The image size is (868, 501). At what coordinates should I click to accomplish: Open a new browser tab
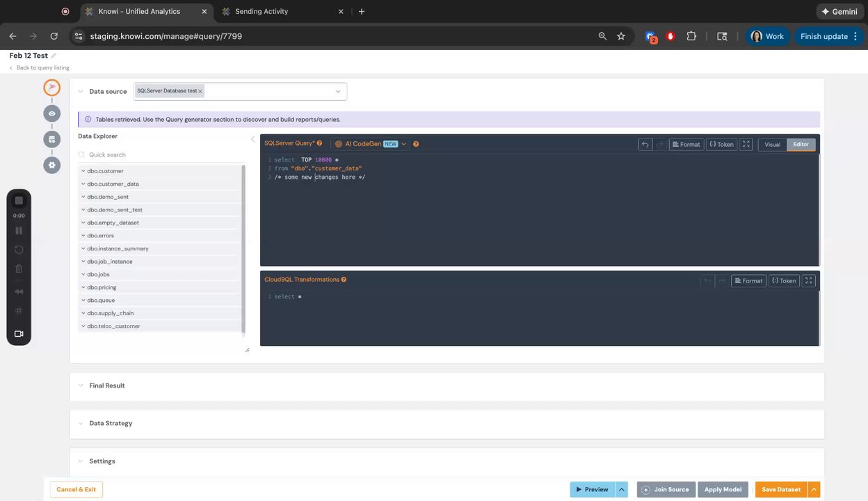click(362, 11)
